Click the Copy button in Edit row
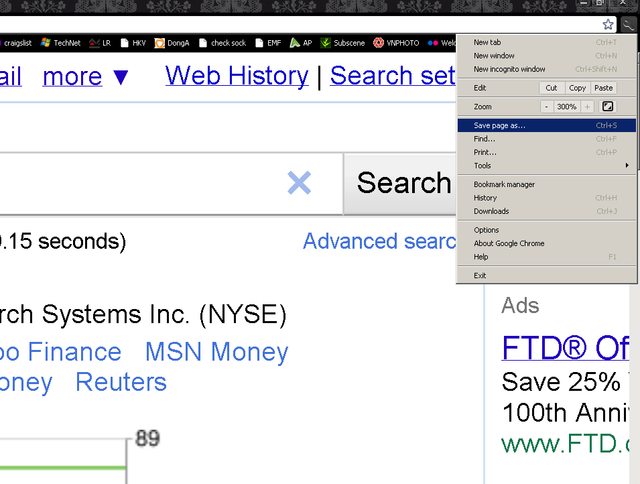The width and height of the screenshot is (640, 484). [577, 88]
